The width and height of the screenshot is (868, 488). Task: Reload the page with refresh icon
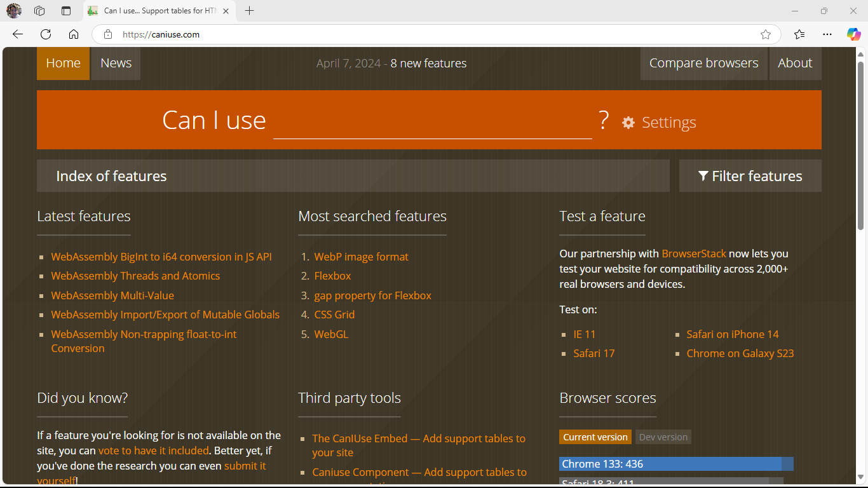click(46, 34)
